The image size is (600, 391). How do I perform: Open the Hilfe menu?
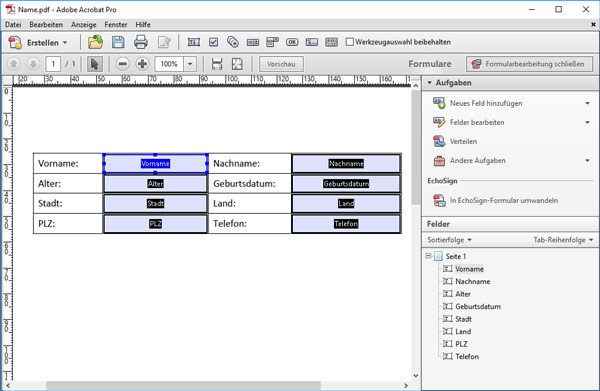[x=143, y=24]
